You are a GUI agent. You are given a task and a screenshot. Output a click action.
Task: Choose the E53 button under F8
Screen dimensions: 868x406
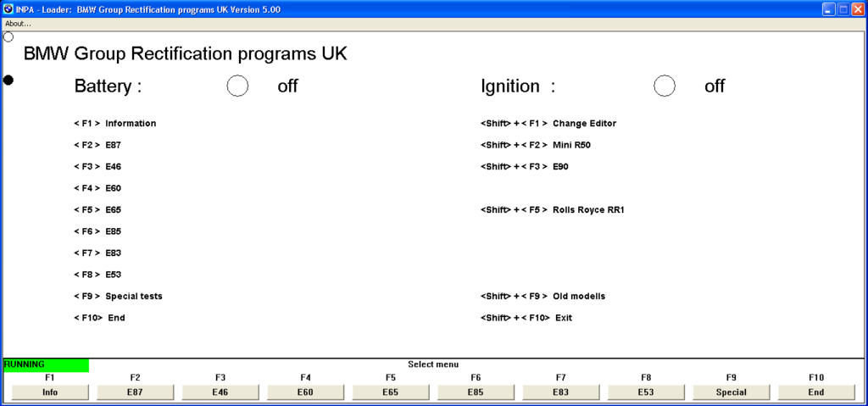[x=647, y=392]
